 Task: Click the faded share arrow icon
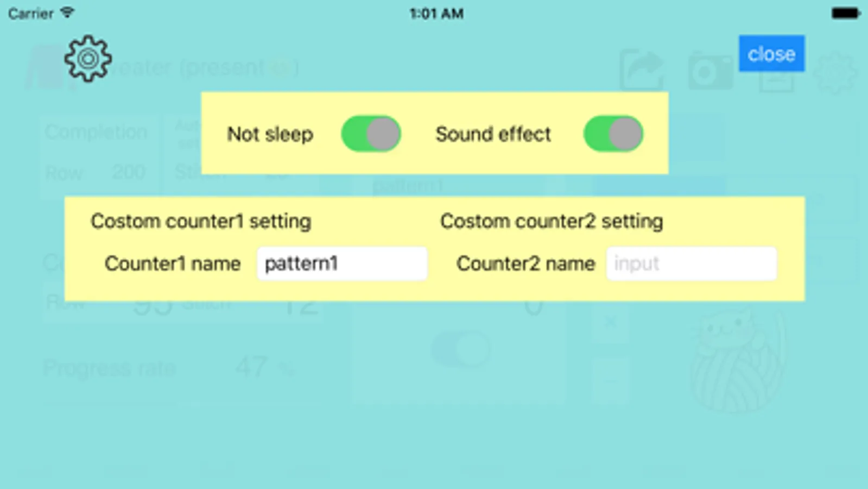[x=642, y=71]
